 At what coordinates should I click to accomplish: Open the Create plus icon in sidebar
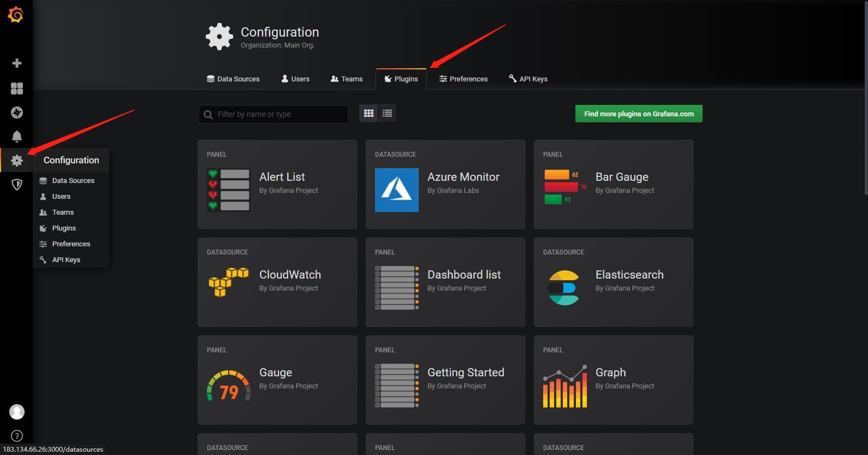17,63
